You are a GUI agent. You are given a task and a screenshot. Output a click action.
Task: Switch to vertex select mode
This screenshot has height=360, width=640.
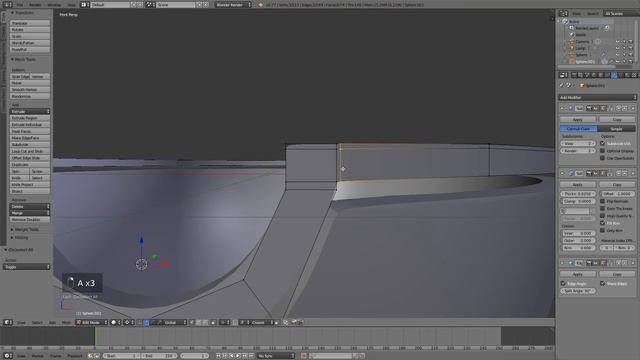pyautogui.click(x=192, y=322)
